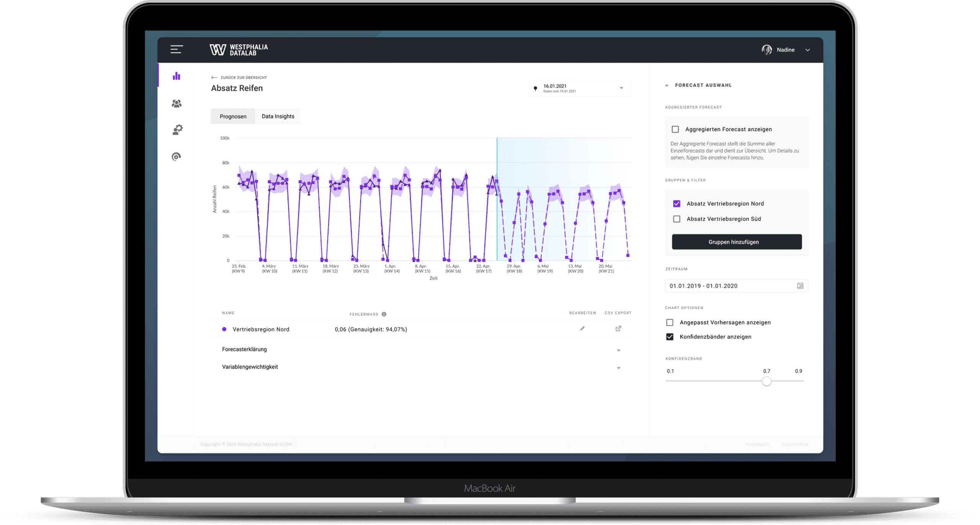Set Konfidenzband slider to 0.1 label
This screenshot has width=980, height=525.
(x=670, y=371)
